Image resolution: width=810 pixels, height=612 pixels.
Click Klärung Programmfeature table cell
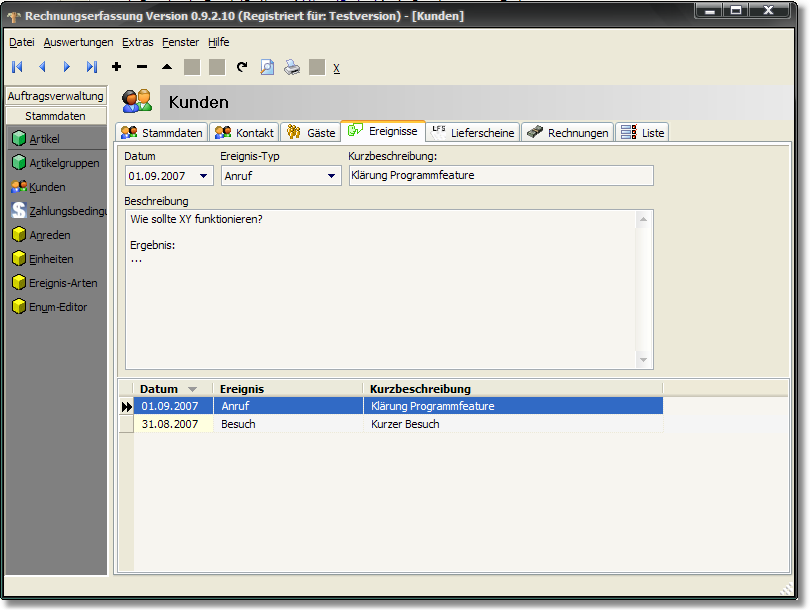[513, 406]
